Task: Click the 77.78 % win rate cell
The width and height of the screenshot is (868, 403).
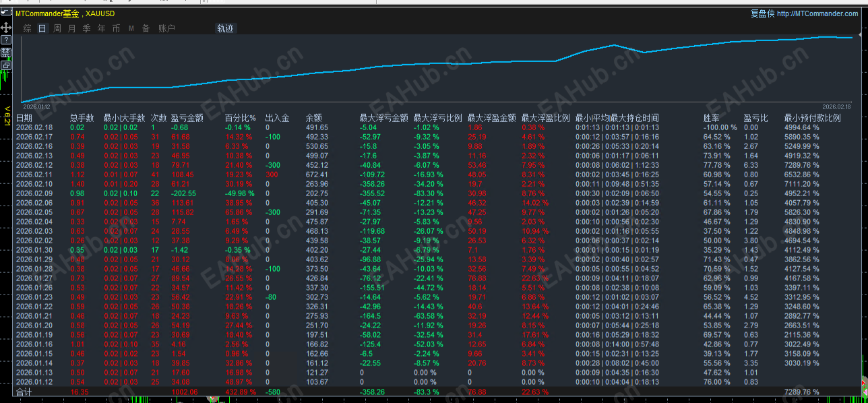Action: [x=716, y=165]
